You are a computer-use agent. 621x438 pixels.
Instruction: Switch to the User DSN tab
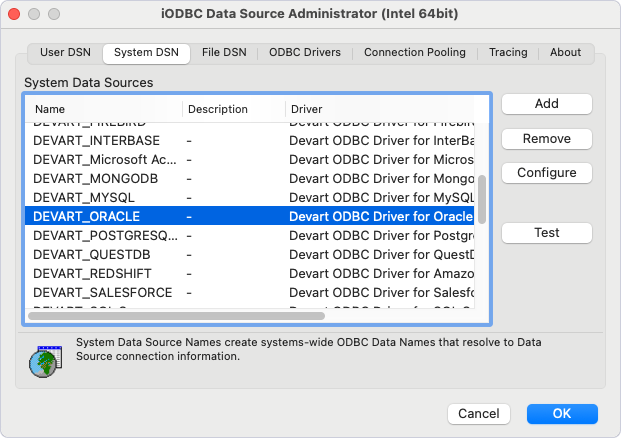[63, 53]
